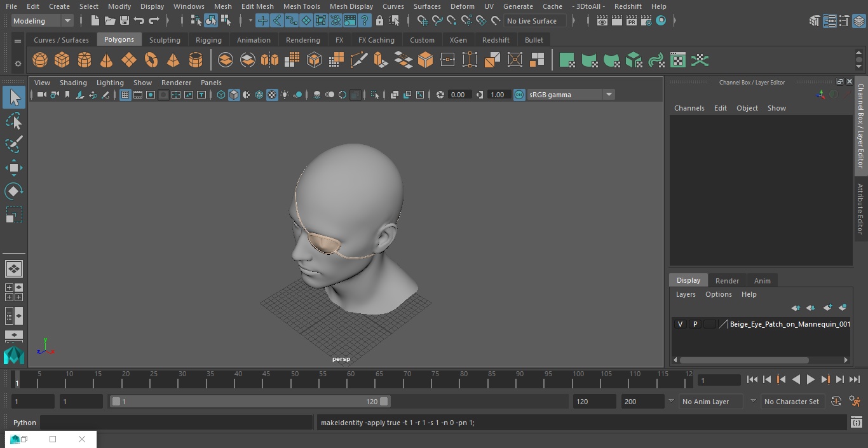Image resolution: width=868 pixels, height=448 pixels.
Task: Click the Python script language button
Action: tap(25, 423)
